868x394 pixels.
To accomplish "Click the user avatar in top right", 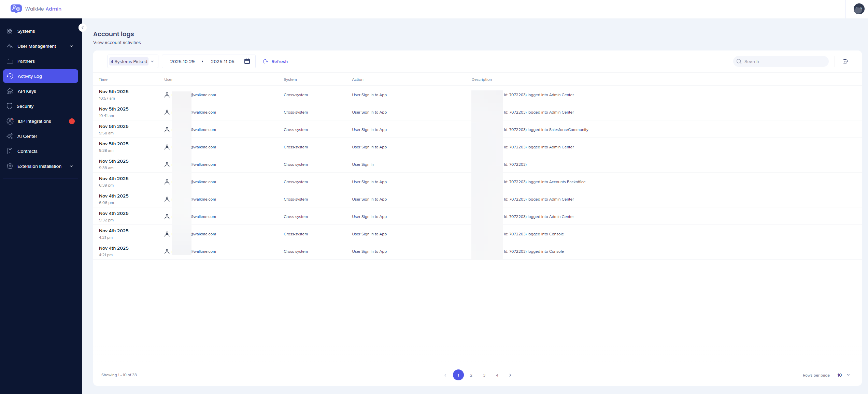I will tap(859, 9).
